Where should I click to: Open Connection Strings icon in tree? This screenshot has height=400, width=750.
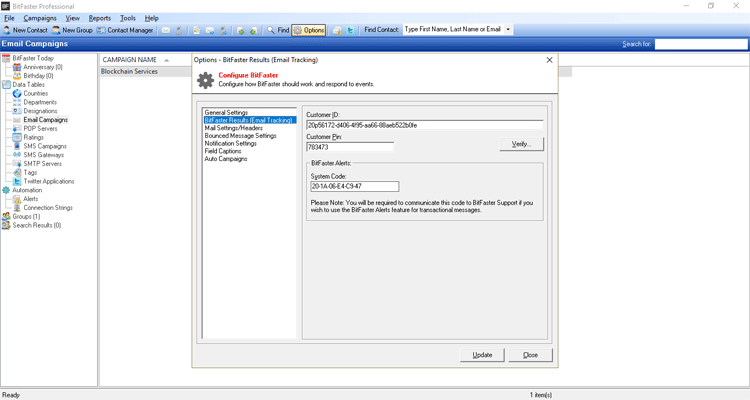pos(17,208)
